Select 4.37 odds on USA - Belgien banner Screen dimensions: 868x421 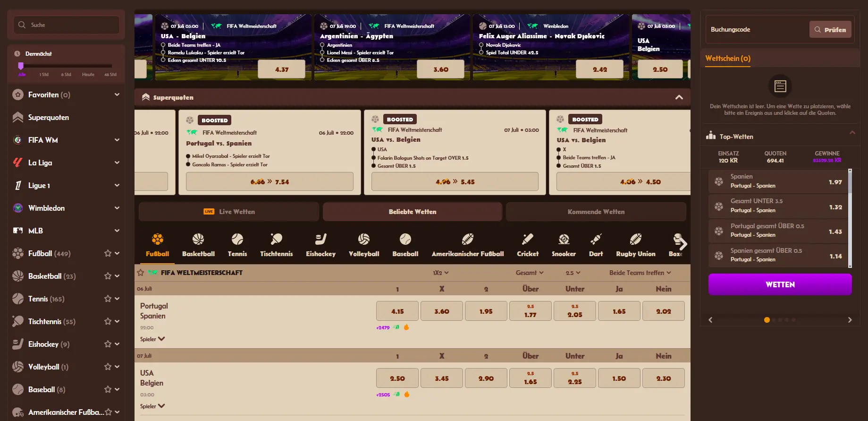click(x=282, y=69)
